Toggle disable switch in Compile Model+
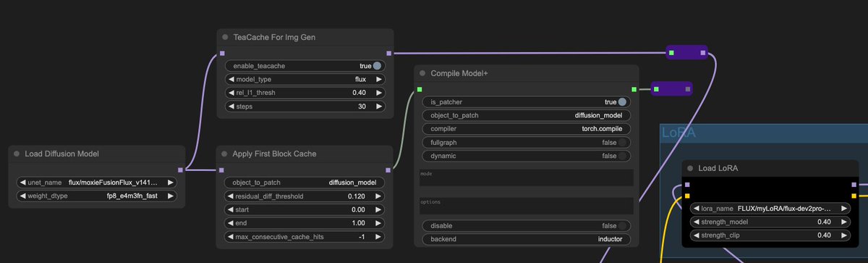868x263 pixels. click(x=622, y=225)
